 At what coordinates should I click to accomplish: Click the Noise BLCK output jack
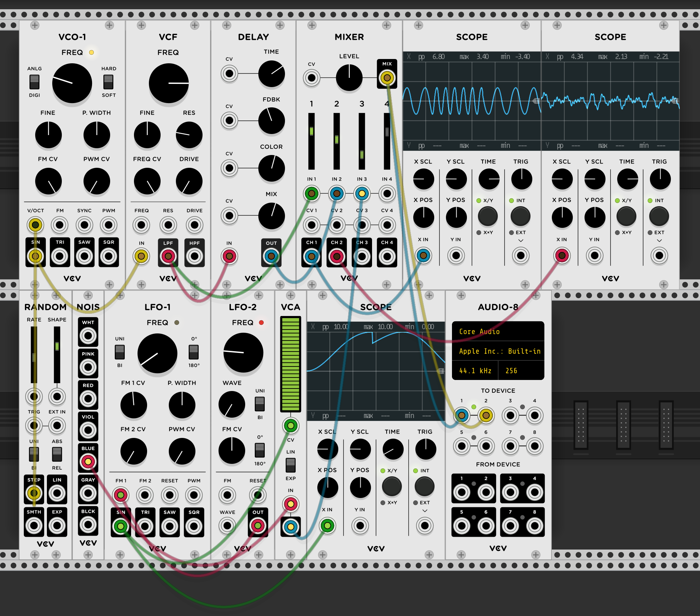click(88, 525)
